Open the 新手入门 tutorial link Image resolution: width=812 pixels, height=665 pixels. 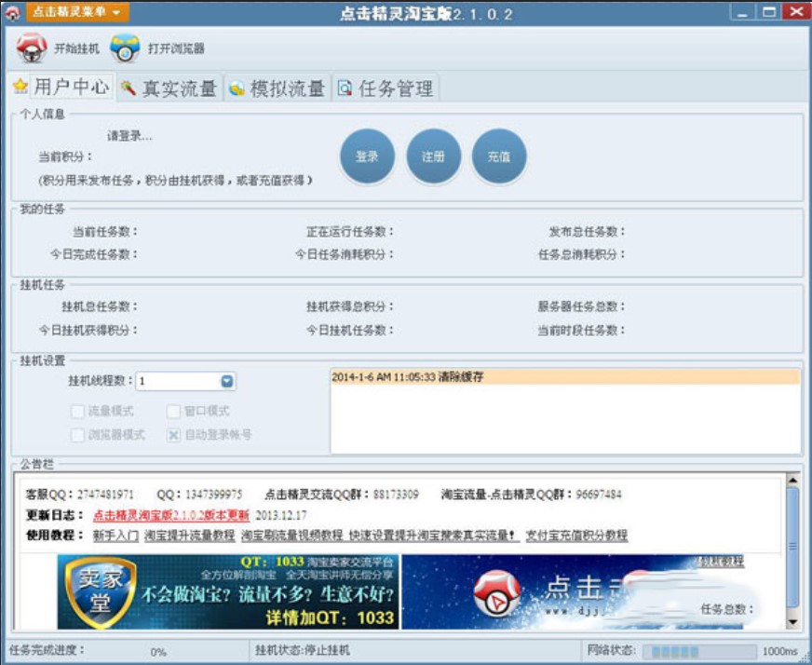coord(115,536)
